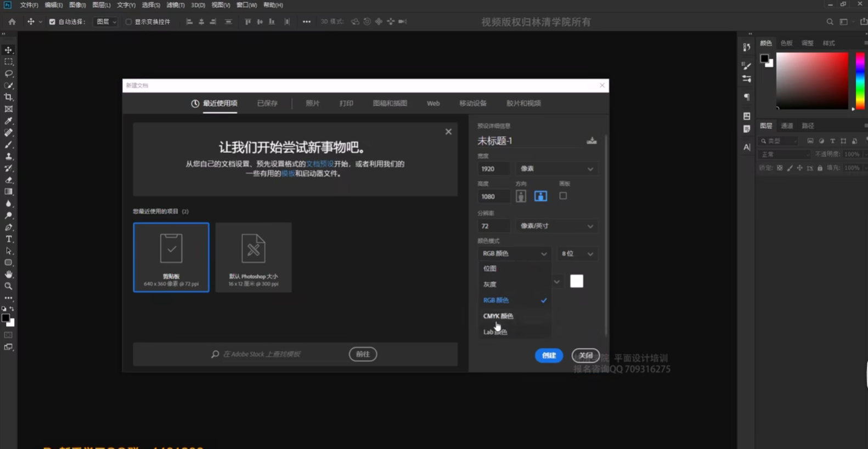Choose portrait orientation icon
This screenshot has height=449, width=868.
521,196
